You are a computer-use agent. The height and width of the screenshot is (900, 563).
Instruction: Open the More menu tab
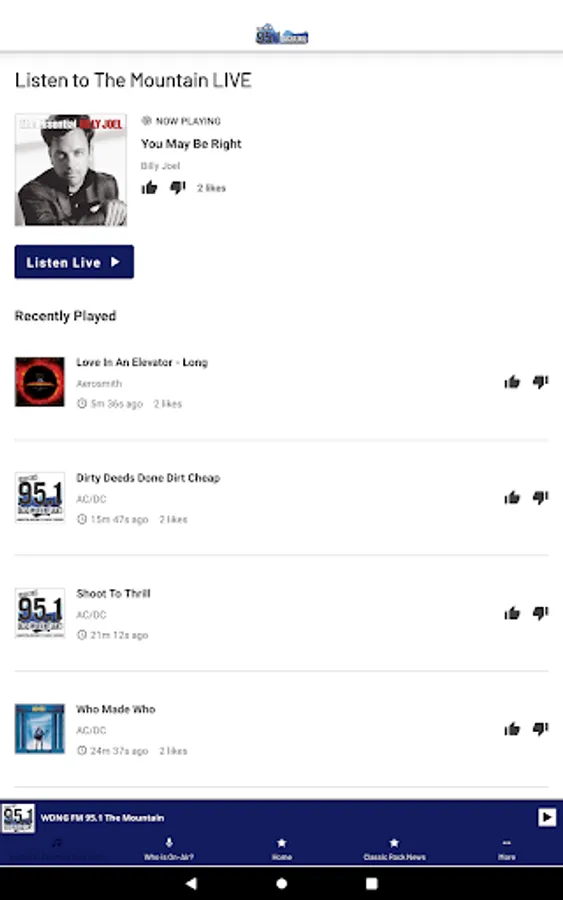pos(506,849)
